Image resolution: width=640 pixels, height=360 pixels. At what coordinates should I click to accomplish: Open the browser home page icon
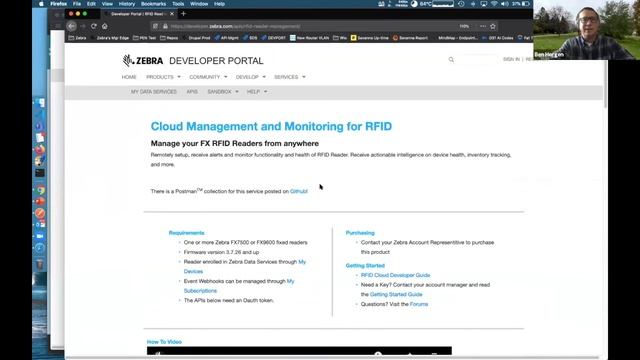coord(105,26)
